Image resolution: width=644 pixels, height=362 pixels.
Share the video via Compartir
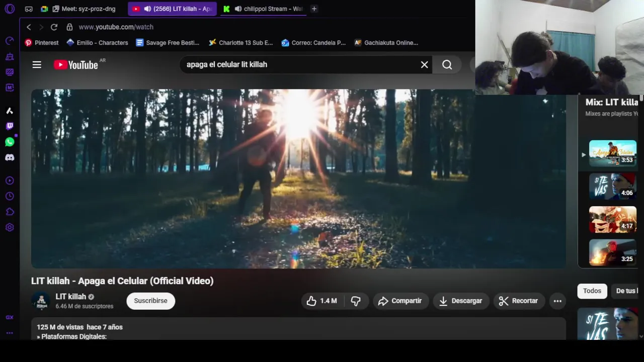click(x=400, y=301)
